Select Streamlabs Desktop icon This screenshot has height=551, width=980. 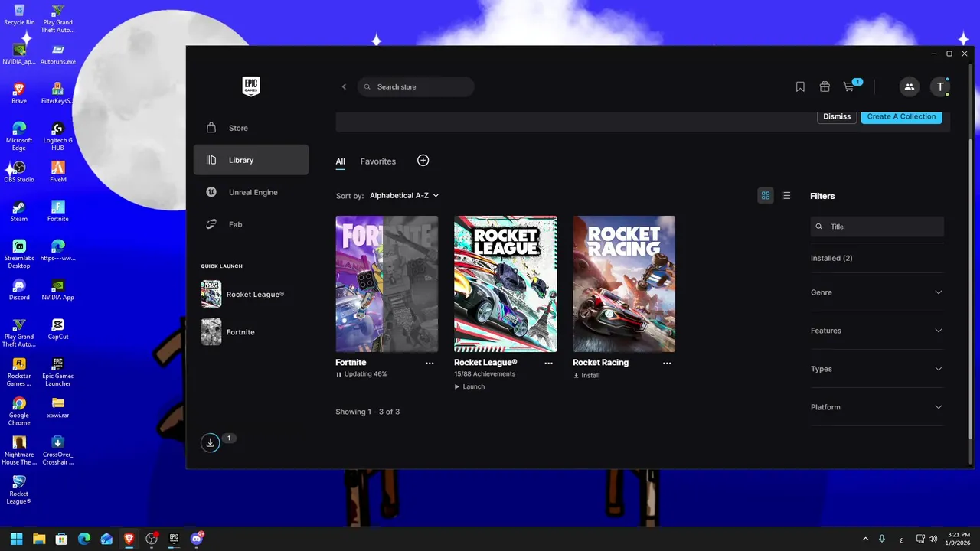click(x=19, y=254)
